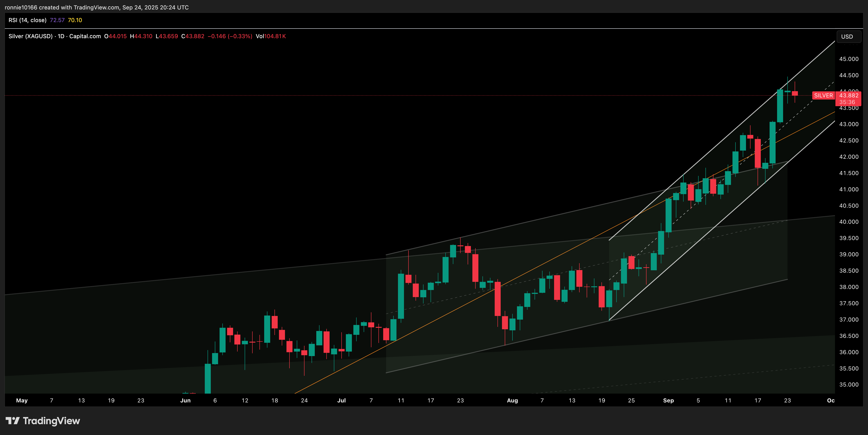
Task: Select the Aug label on time axis
Action: (x=512, y=400)
